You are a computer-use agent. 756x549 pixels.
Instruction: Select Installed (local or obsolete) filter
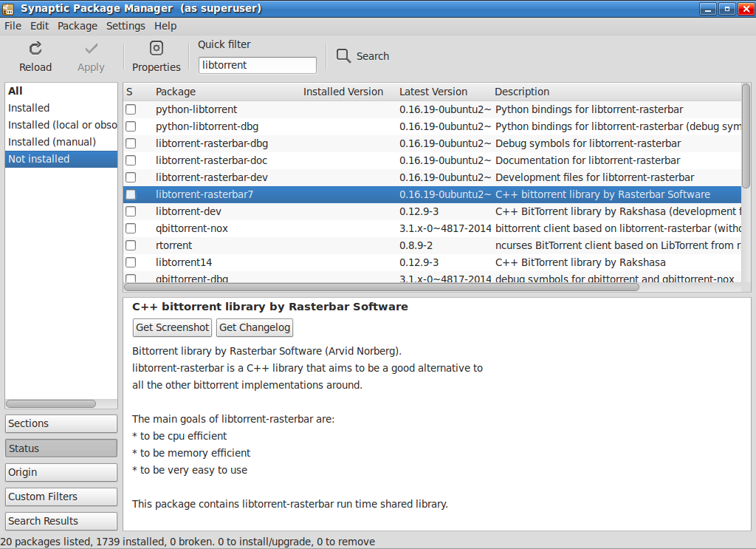(x=61, y=125)
